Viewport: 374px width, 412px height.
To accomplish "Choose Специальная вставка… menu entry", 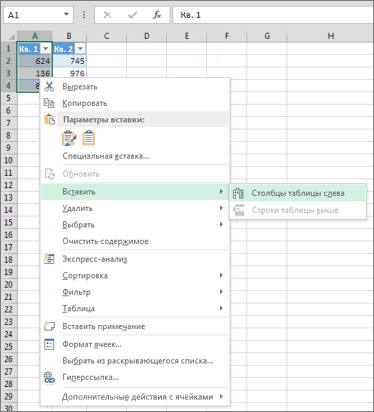I will [x=135, y=156].
